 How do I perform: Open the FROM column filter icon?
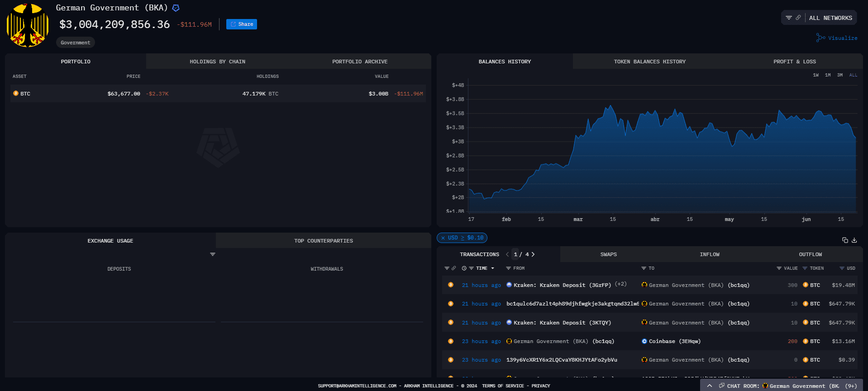(x=509, y=268)
